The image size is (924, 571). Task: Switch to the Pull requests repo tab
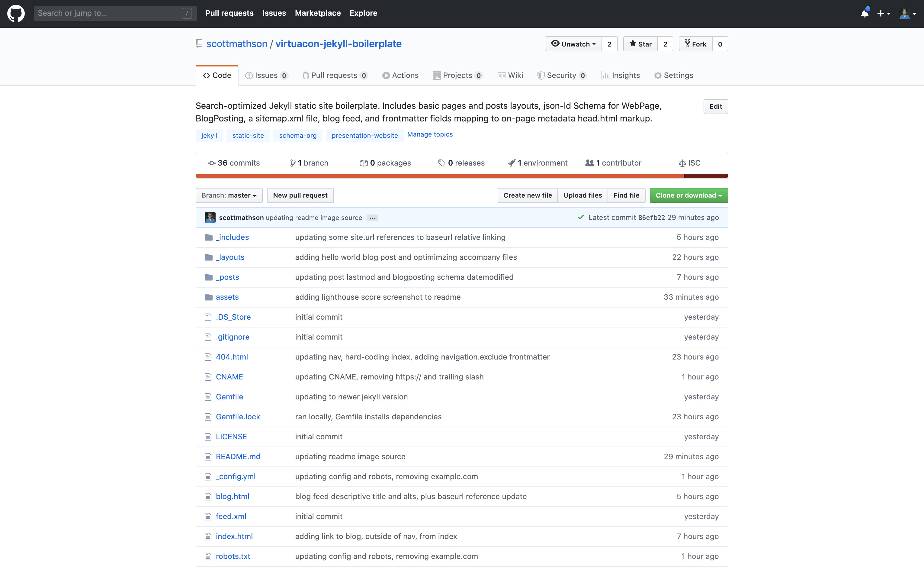(335, 75)
